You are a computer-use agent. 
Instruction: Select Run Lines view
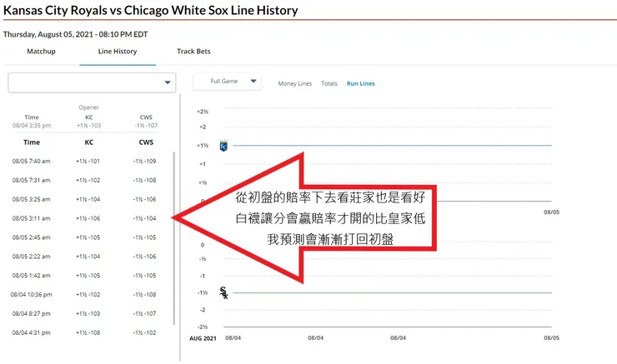tap(360, 83)
